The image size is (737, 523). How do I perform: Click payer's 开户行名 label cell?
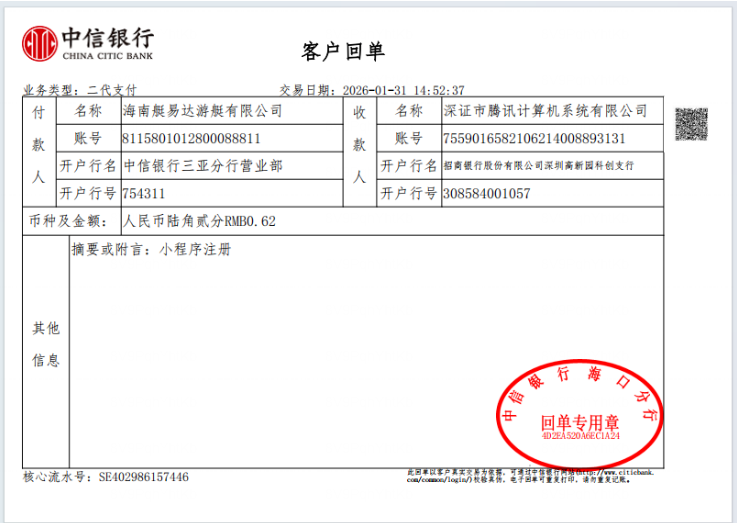(x=88, y=166)
